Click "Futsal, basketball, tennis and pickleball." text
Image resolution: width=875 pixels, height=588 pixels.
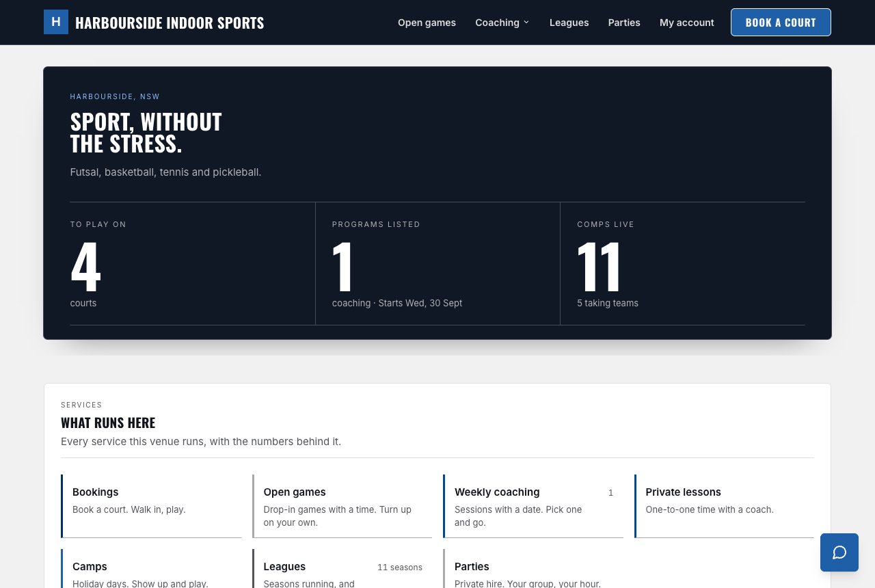165,172
